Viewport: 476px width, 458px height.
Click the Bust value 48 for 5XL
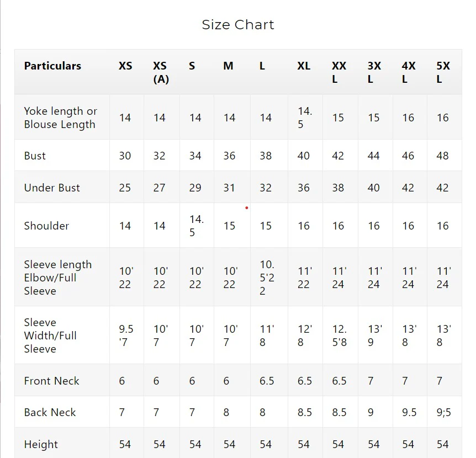click(x=442, y=156)
